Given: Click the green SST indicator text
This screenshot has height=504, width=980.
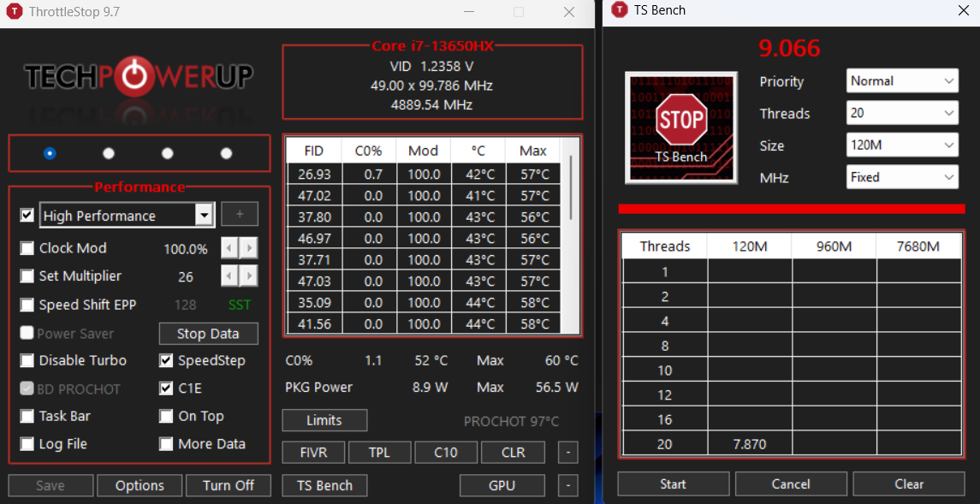Looking at the screenshot, I should [240, 305].
